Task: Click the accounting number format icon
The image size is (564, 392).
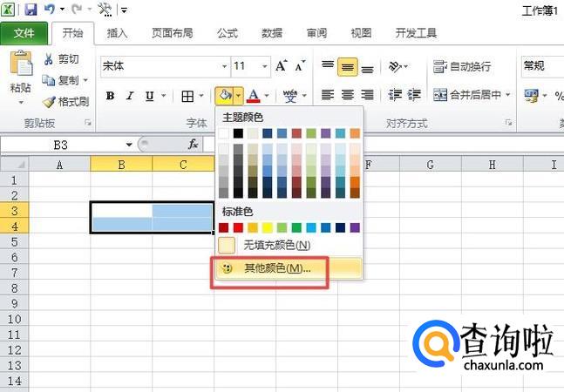Action: (531, 96)
